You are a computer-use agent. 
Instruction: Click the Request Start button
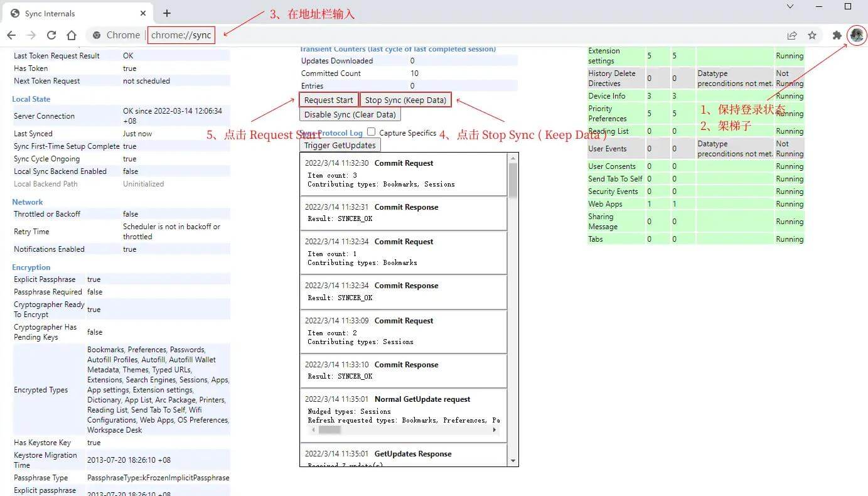(328, 100)
